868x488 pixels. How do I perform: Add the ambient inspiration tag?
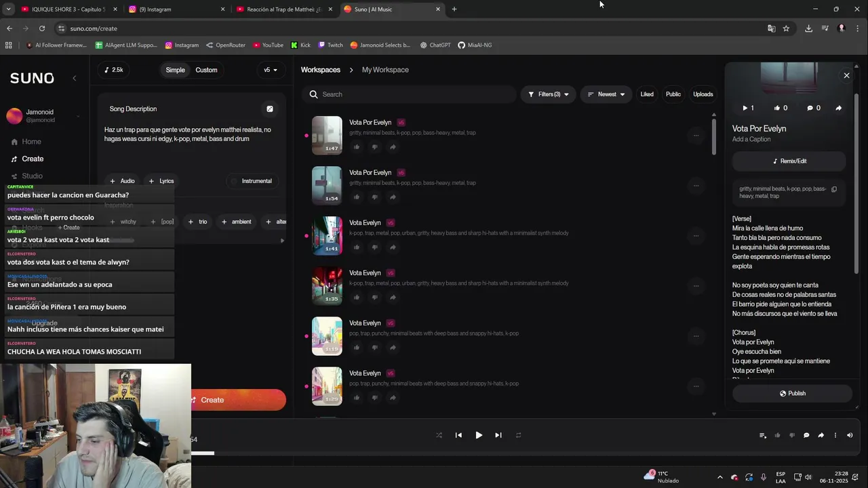236,222
